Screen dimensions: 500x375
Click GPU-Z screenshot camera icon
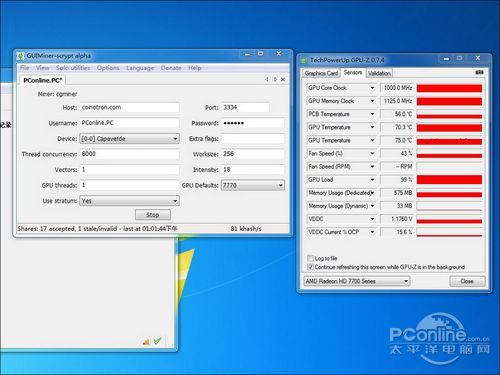(479, 72)
